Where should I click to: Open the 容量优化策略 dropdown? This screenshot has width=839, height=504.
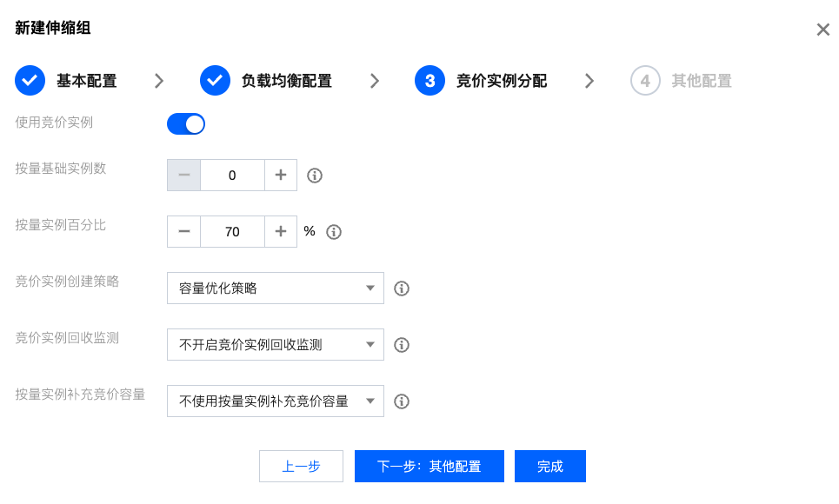(275, 288)
